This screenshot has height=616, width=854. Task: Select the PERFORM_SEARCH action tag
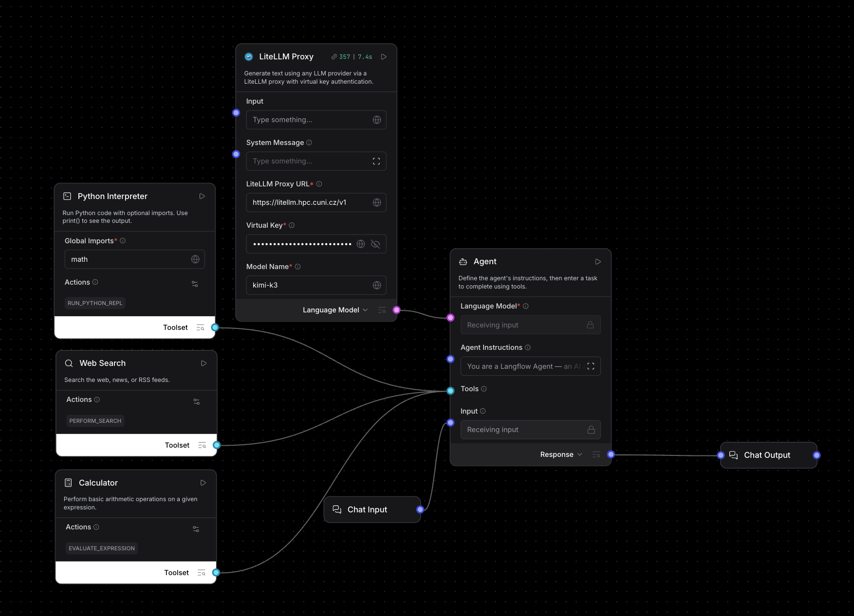(95, 421)
